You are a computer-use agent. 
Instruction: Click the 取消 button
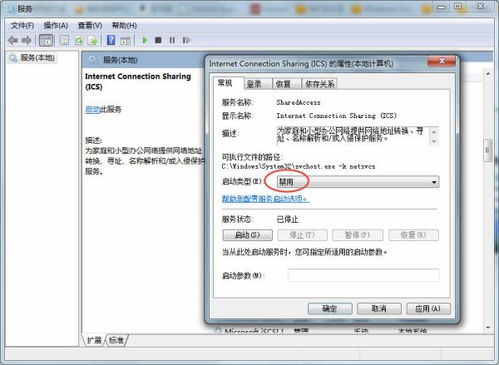[x=379, y=309]
